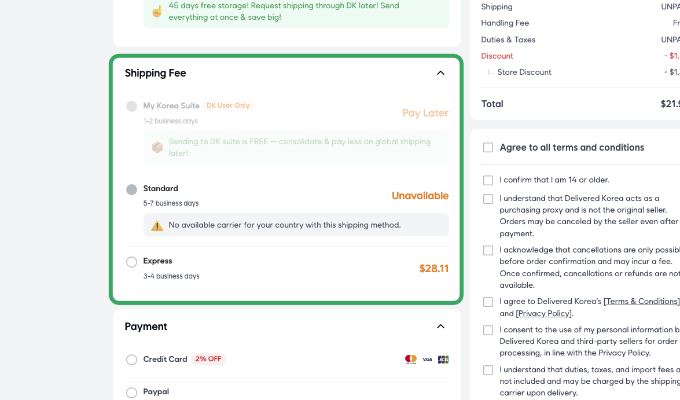Click the pointing hand emoji icon

click(156, 10)
